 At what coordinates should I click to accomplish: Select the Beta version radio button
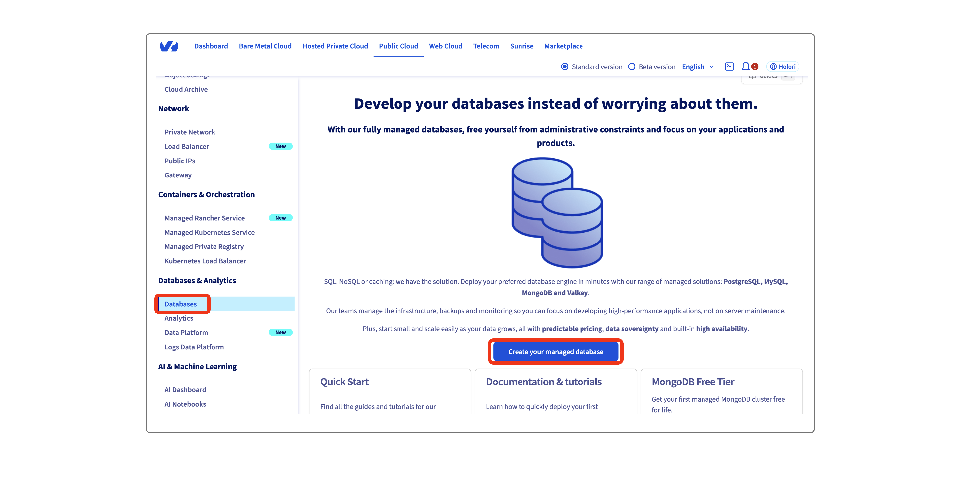tap(632, 66)
